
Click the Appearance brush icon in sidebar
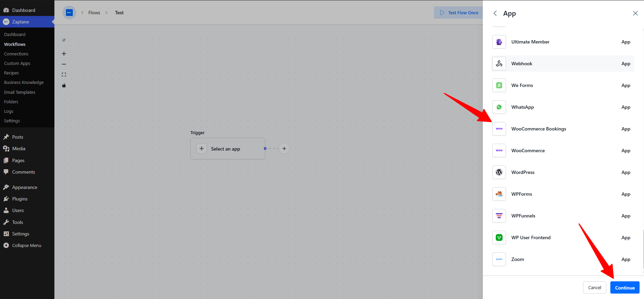(x=6, y=187)
